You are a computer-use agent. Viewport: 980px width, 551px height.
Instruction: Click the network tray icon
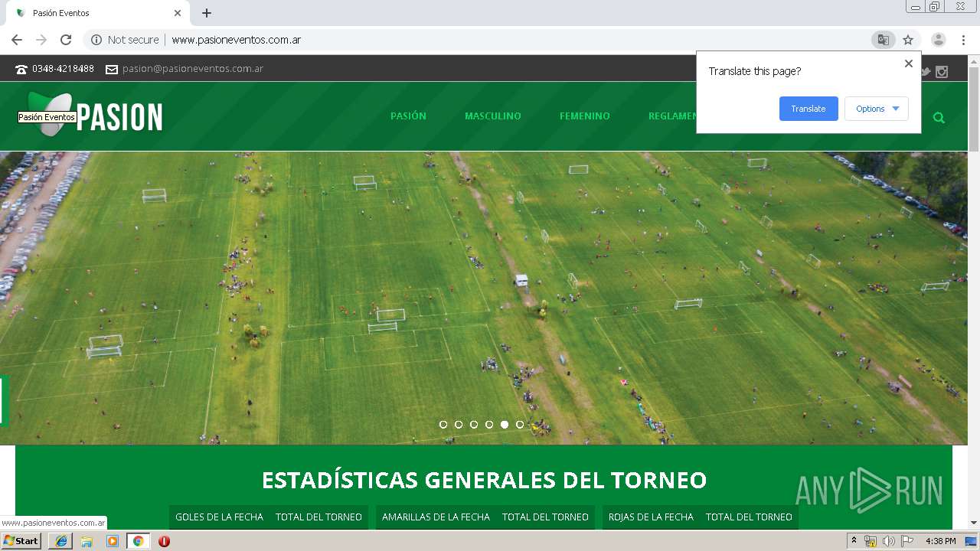point(871,541)
